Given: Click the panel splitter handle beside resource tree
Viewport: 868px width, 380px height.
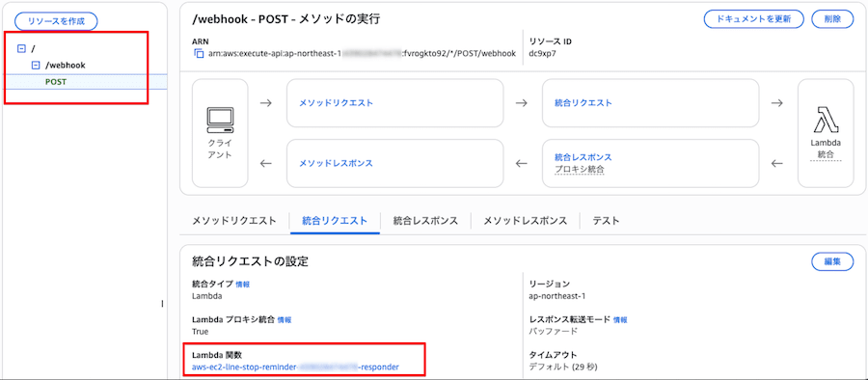Looking at the screenshot, I should (162, 304).
